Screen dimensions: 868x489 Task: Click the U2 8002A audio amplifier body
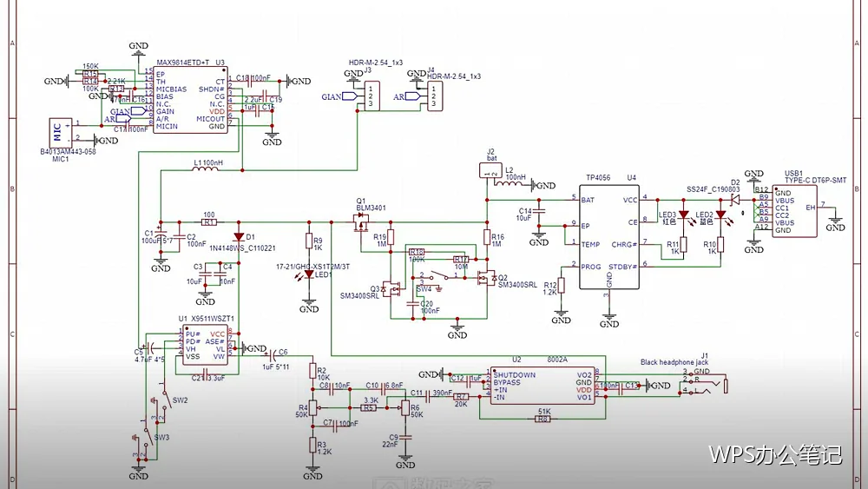(x=542, y=386)
